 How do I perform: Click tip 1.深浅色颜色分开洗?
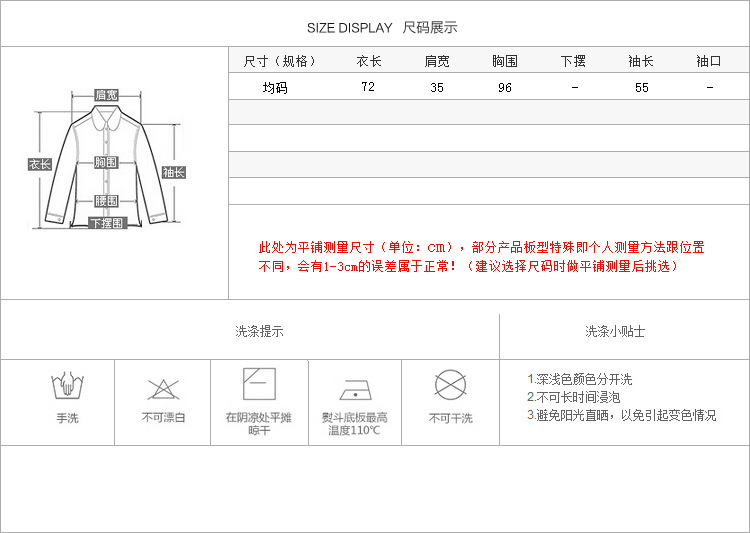point(580,379)
